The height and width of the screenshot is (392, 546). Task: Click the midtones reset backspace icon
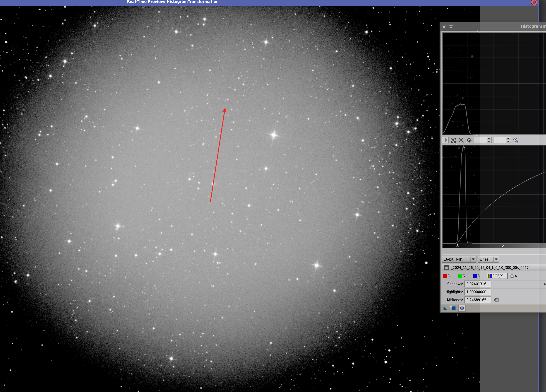point(496,300)
